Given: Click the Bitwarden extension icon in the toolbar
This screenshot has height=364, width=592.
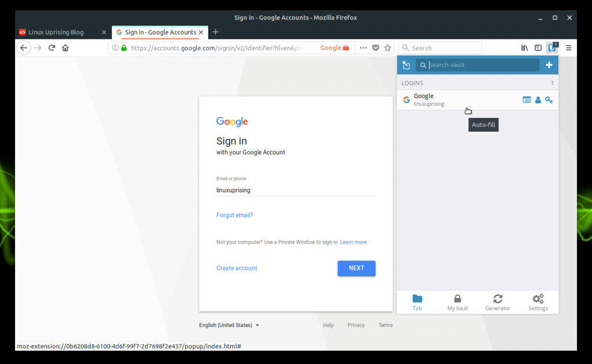Looking at the screenshot, I should pyautogui.click(x=552, y=47).
